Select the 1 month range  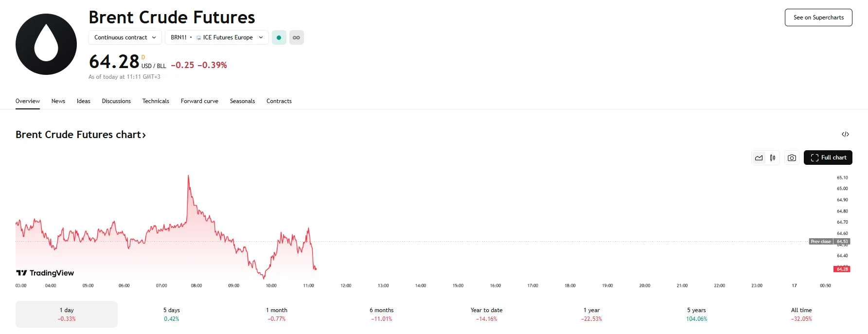277,314
